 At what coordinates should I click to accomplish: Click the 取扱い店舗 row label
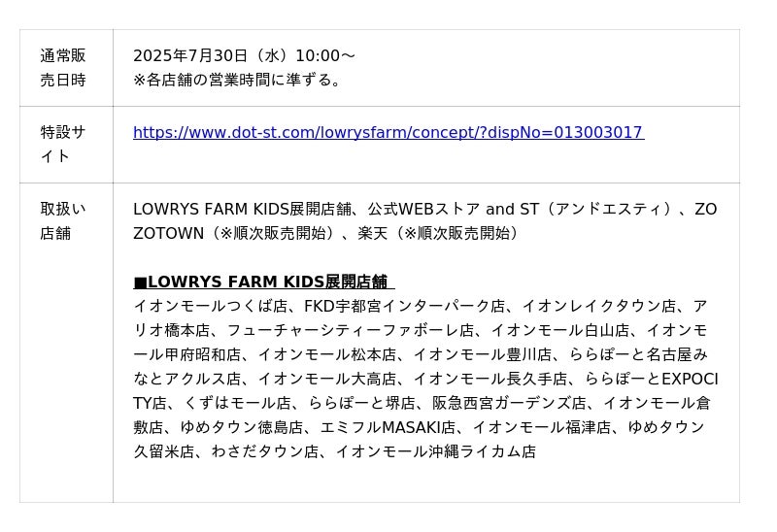tap(63, 221)
